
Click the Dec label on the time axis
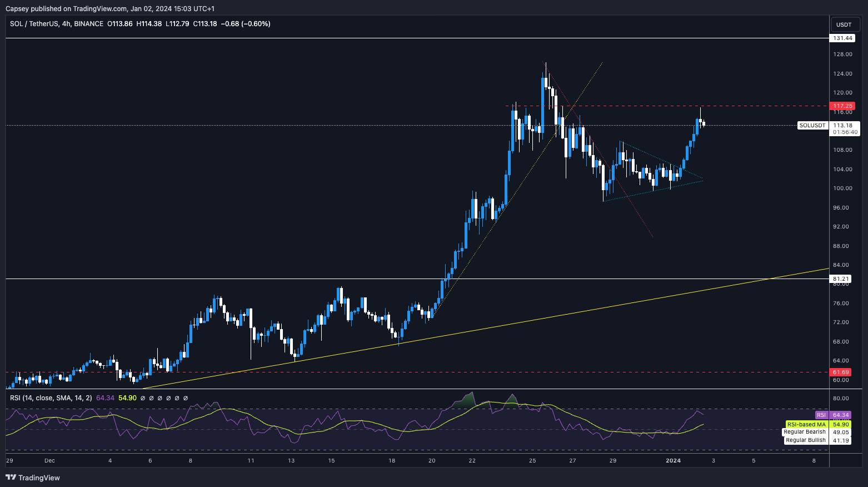pos(49,460)
